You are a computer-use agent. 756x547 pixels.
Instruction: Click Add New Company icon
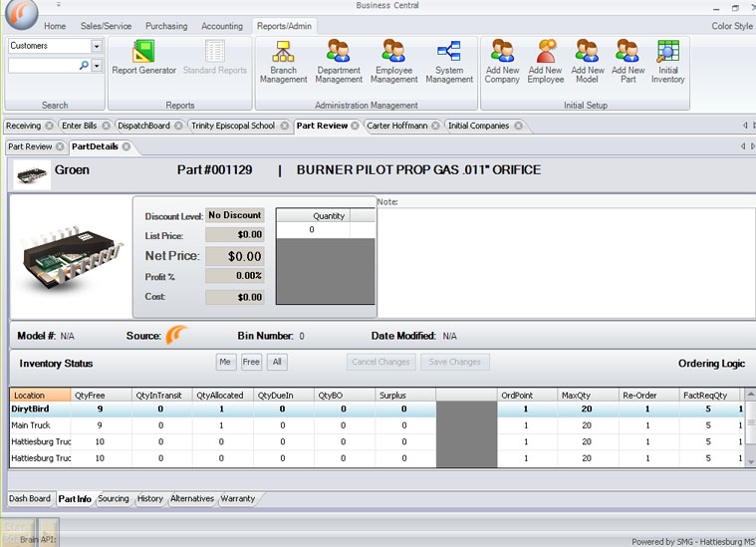[502, 62]
